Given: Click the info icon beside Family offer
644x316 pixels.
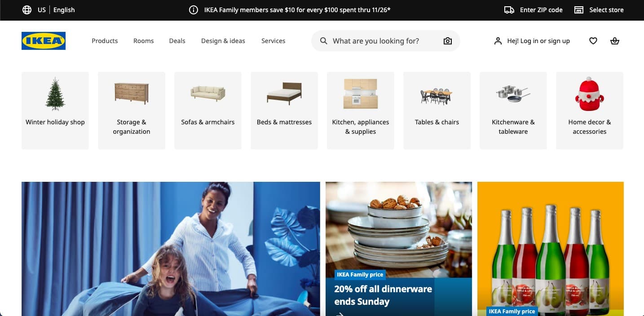Looking at the screenshot, I should pos(194,10).
